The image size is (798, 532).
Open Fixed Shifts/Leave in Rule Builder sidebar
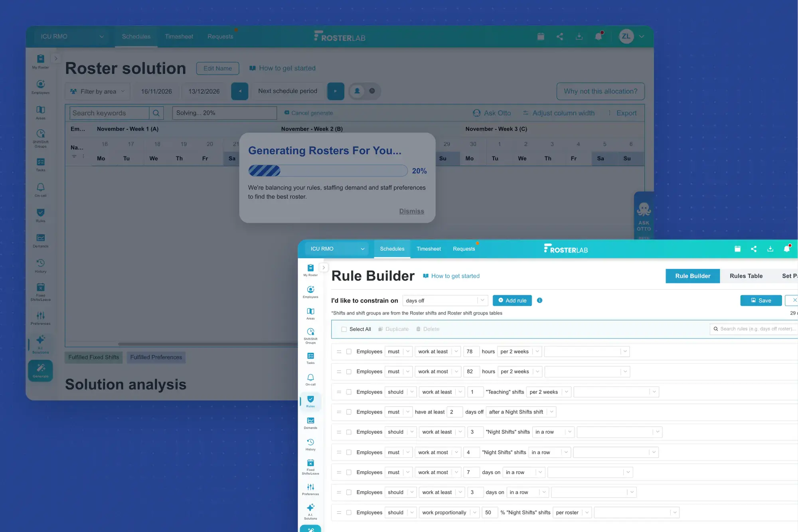[310, 467]
